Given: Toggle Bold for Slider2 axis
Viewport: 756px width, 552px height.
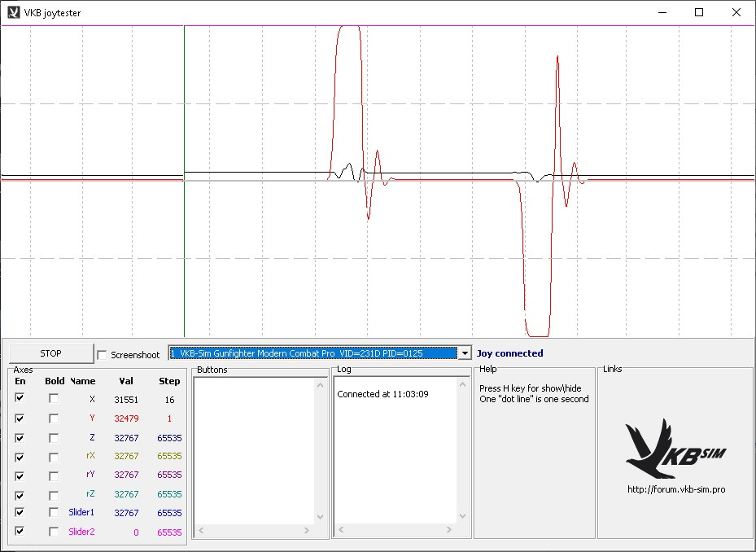Looking at the screenshot, I should pyautogui.click(x=54, y=532).
